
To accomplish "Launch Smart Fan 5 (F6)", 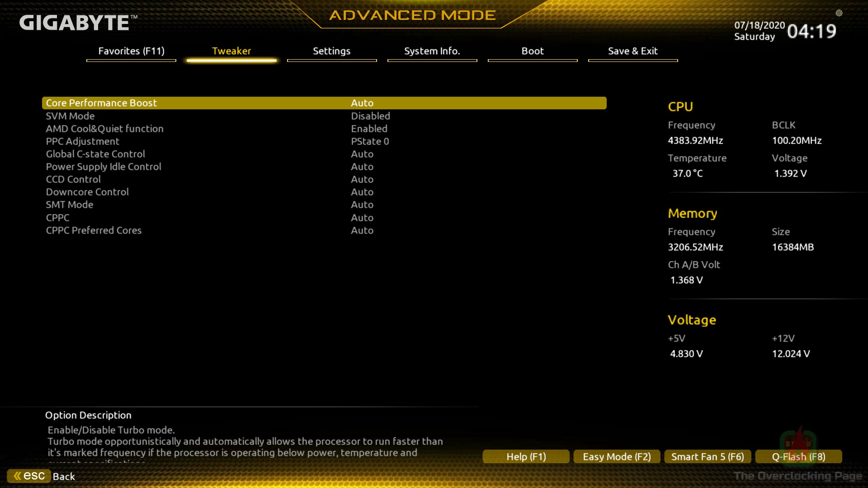I will pyautogui.click(x=707, y=456).
